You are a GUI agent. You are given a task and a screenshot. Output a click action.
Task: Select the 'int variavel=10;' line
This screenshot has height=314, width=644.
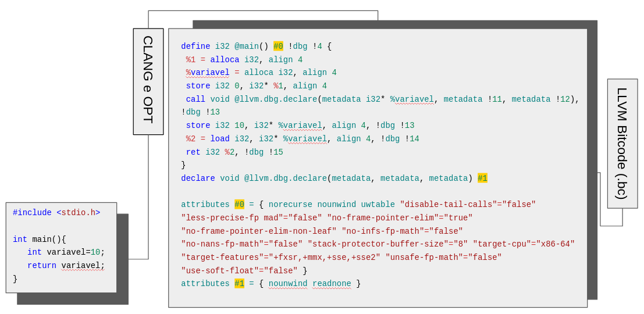click(x=66, y=252)
